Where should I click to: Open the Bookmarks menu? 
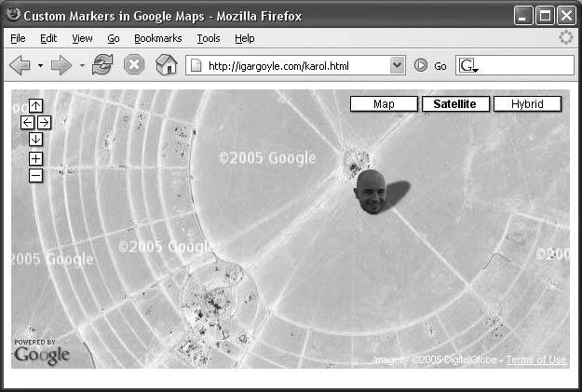click(x=157, y=38)
